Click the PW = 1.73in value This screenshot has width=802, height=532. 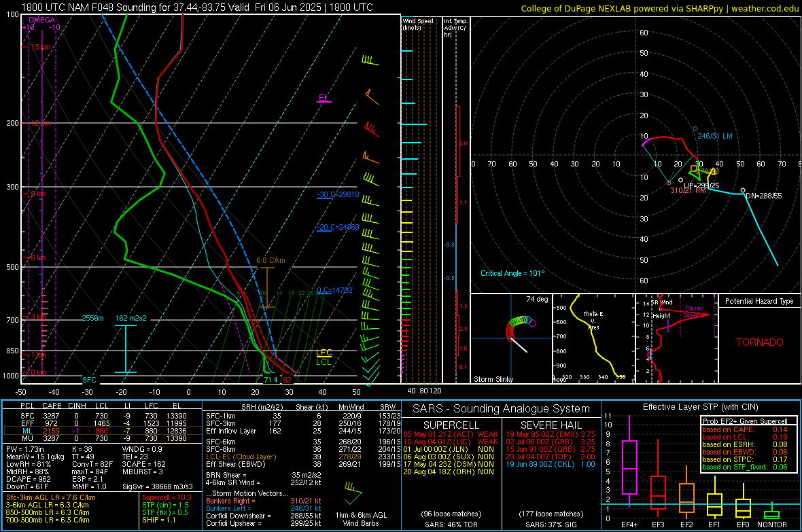coord(25,449)
